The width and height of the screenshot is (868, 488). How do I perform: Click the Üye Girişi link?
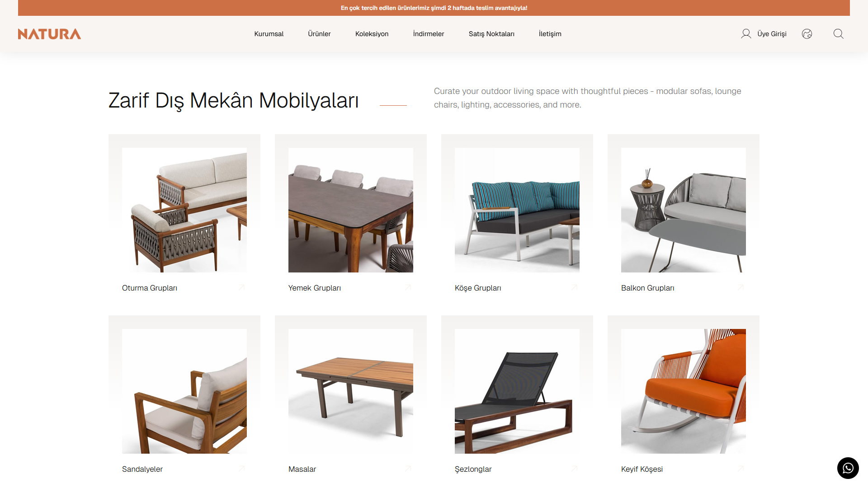pyautogui.click(x=772, y=34)
